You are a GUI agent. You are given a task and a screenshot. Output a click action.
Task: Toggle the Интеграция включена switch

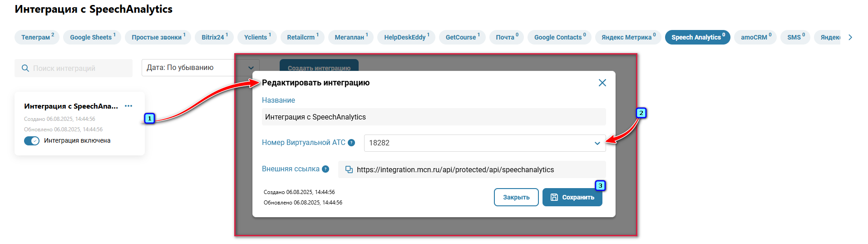pos(32,141)
